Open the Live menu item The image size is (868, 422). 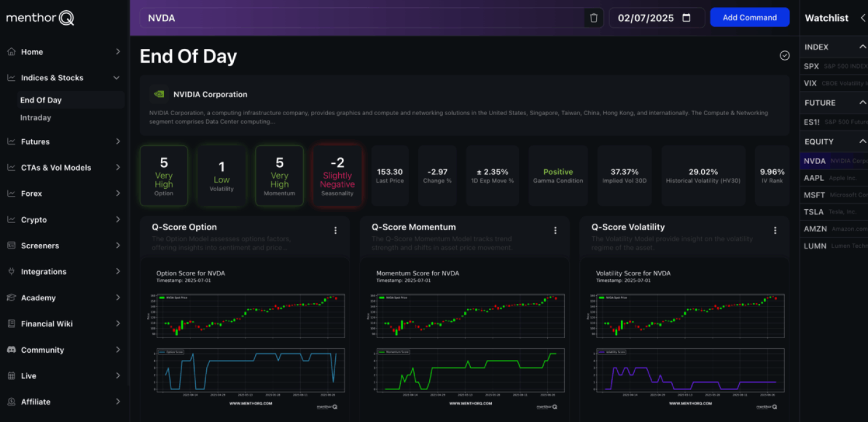64,376
